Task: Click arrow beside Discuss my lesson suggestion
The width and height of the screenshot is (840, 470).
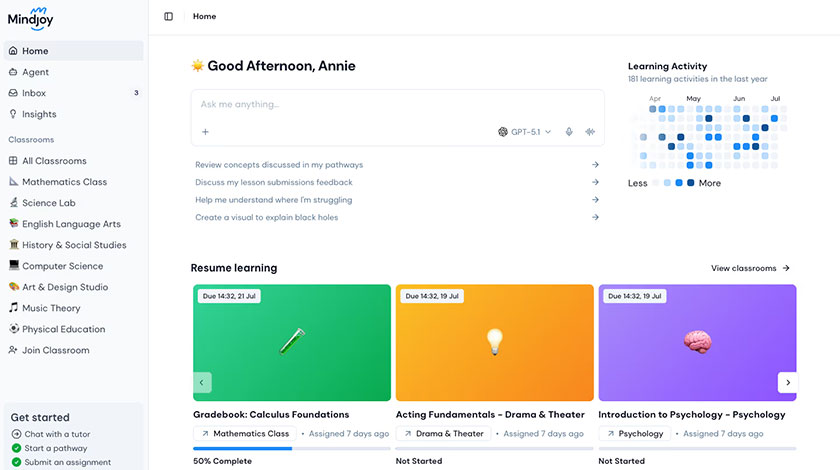Action: 595,182
